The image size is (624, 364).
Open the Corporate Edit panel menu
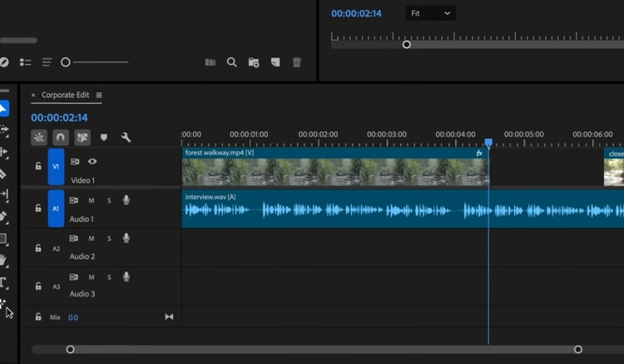[x=99, y=96]
